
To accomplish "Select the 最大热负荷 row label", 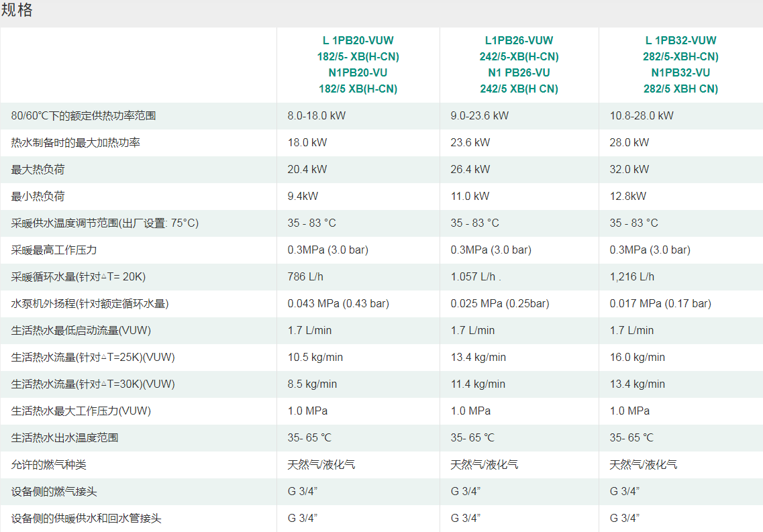I will pyautogui.click(x=38, y=170).
